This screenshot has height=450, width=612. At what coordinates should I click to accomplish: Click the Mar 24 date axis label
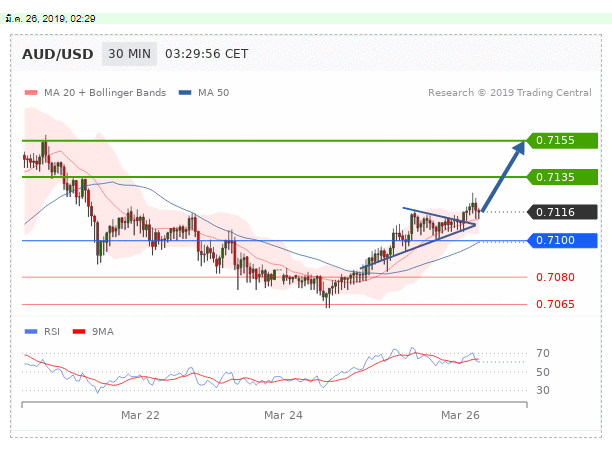click(x=283, y=415)
